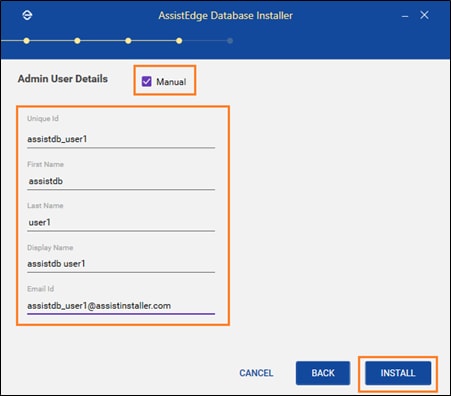
Task: Uncheck the Manual checkbox
Action: tap(147, 81)
